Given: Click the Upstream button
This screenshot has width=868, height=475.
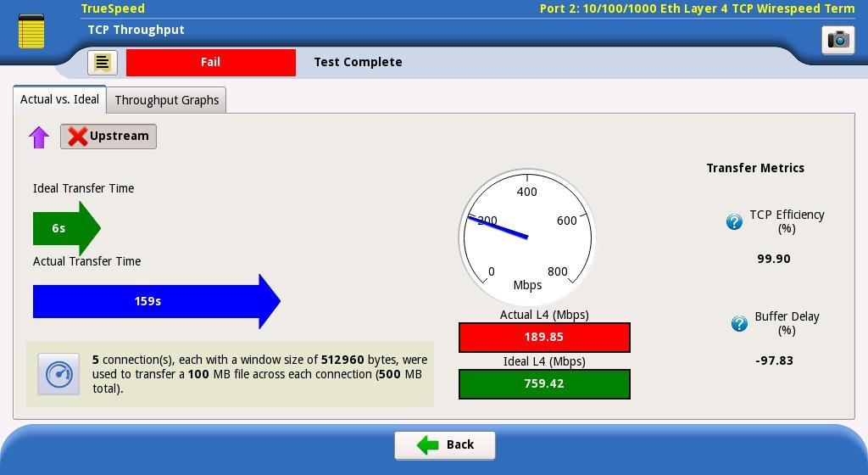Looking at the screenshot, I should (108, 137).
